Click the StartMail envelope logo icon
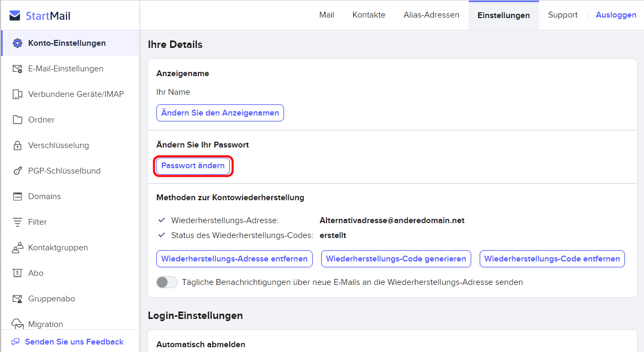This screenshot has height=352, width=644. coord(15,15)
